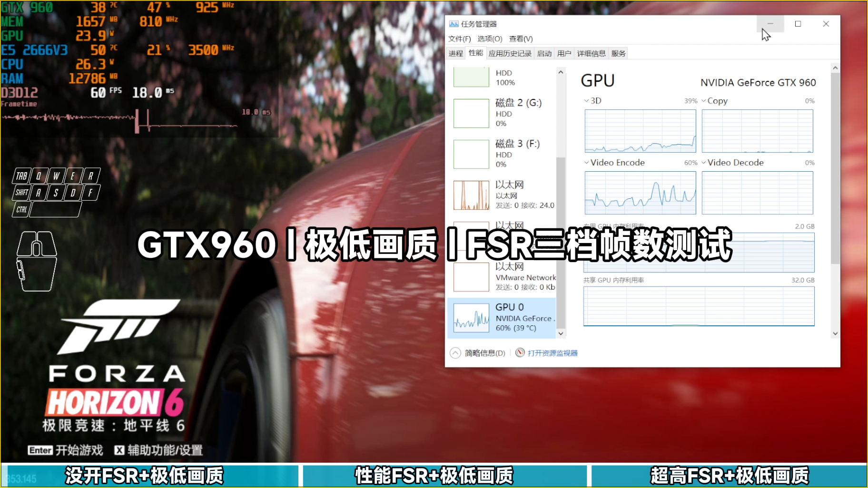Open 打开资源监视器 link

(552, 353)
